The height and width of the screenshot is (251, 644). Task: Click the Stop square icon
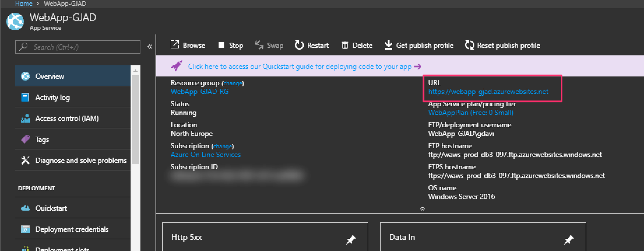[x=221, y=45]
